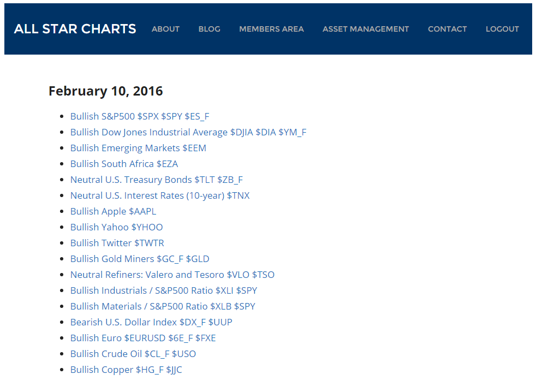Open the Bullish South Africa $EZA link
The width and height of the screenshot is (536, 392).
coord(124,164)
